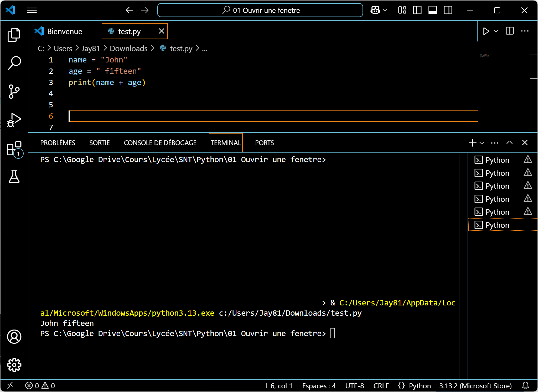Open the Extensions view icon
Viewport: 538px width, 392px height.
pos(14,149)
